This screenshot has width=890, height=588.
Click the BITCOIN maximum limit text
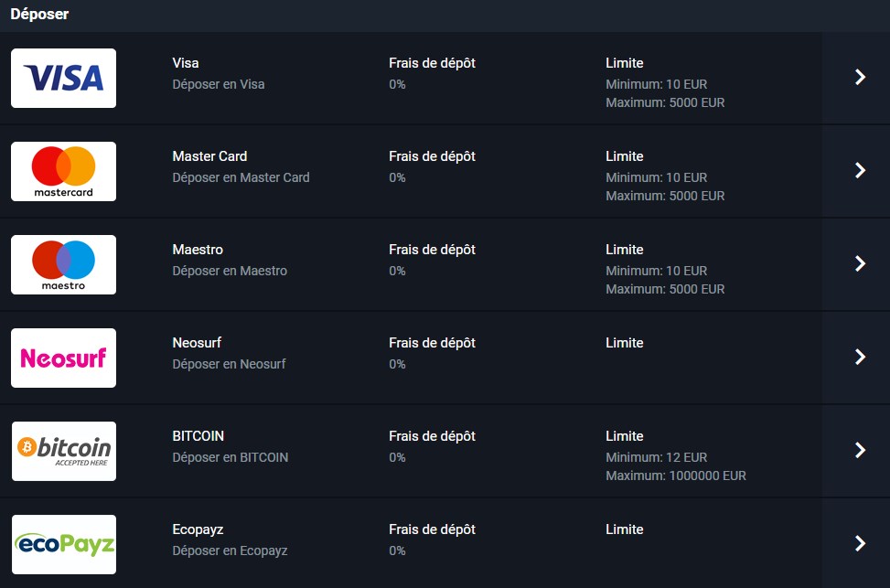[675, 476]
